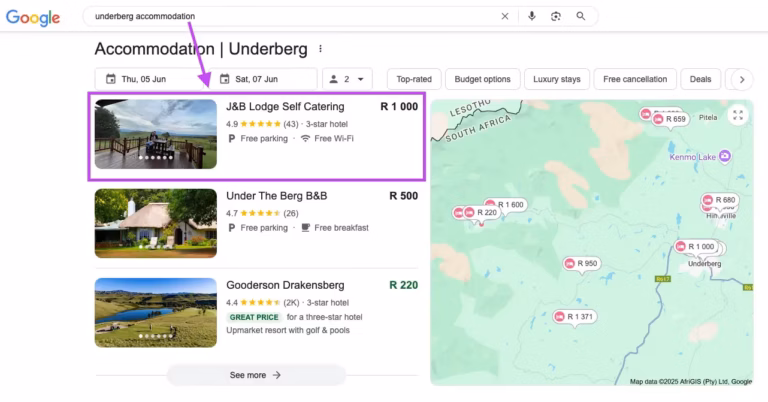
Task: Expand the map to fullscreen
Action: pos(738,115)
